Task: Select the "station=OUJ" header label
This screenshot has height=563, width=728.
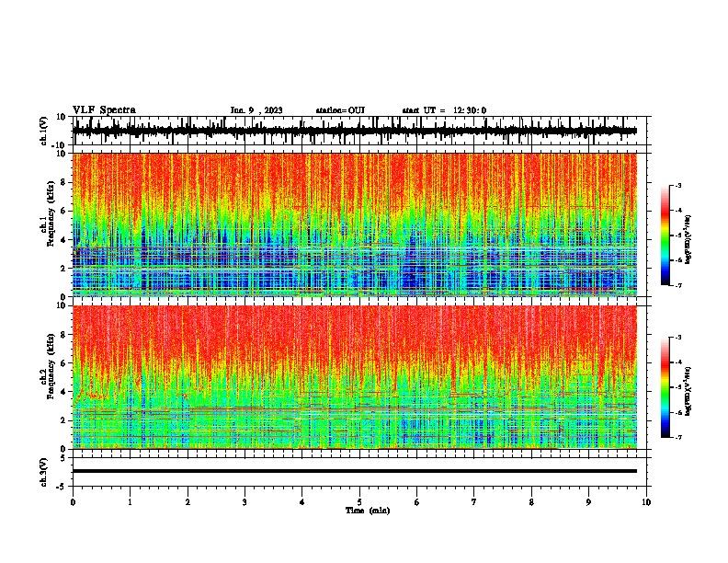Action: coord(340,110)
